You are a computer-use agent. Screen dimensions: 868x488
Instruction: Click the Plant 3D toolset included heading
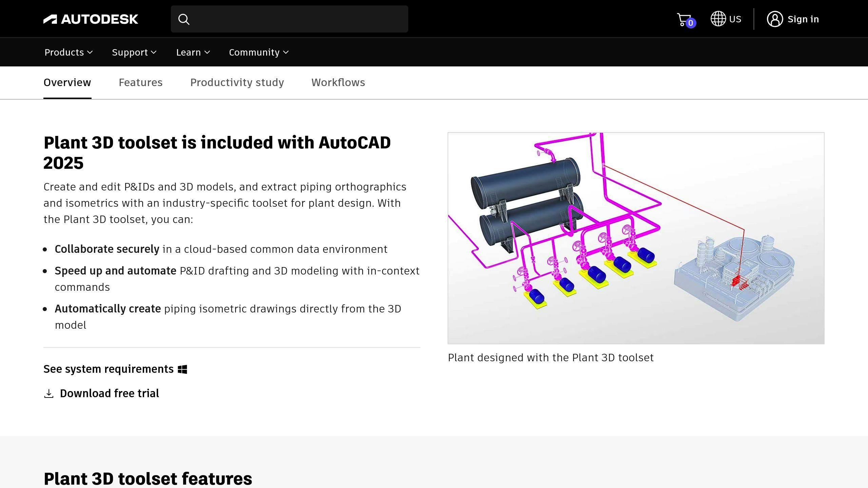point(217,152)
